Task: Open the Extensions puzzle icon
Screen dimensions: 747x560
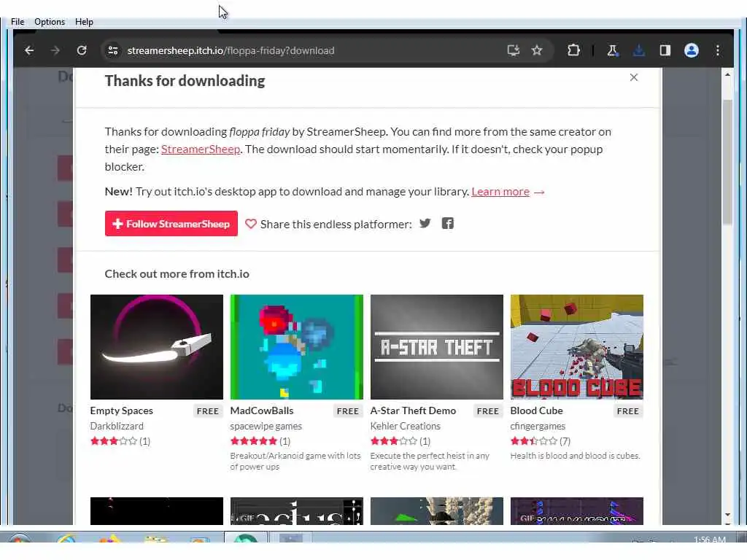Action: click(573, 50)
